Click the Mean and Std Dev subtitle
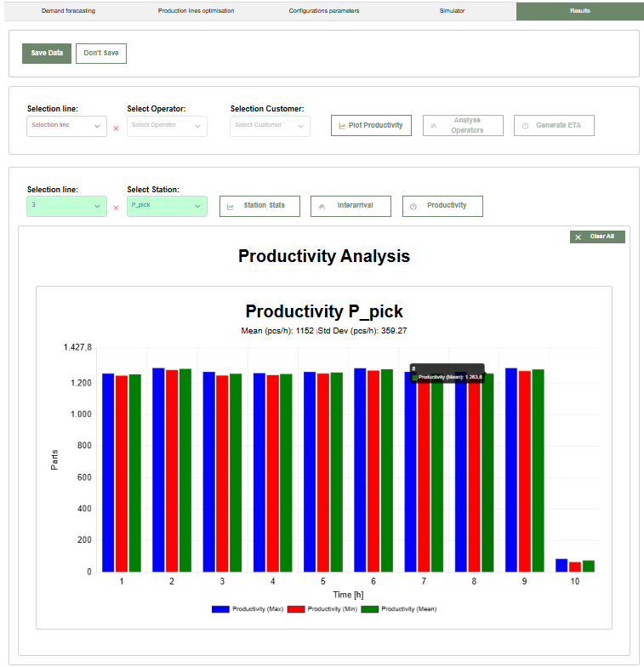Image resolution: width=644 pixels, height=667 pixels. tap(324, 330)
